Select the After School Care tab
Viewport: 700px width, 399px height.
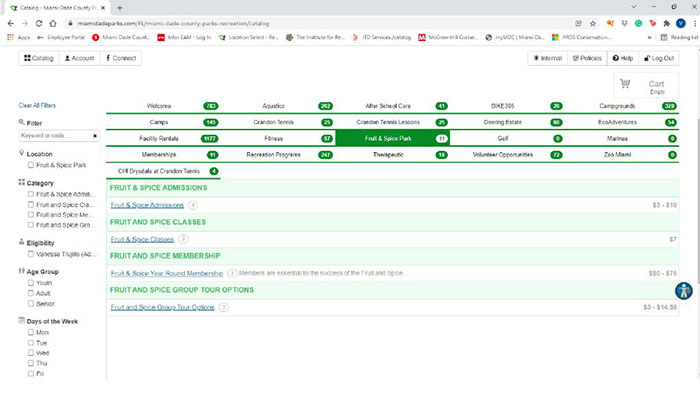(x=392, y=106)
